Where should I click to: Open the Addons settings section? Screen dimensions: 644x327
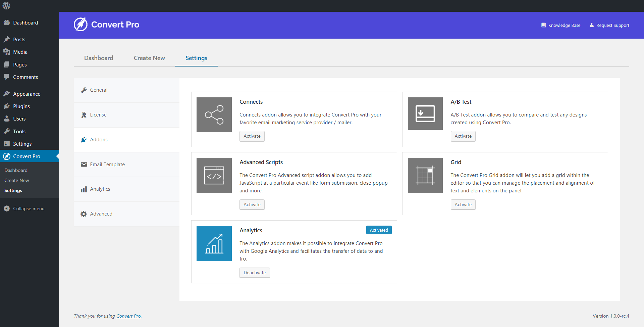[126, 140]
